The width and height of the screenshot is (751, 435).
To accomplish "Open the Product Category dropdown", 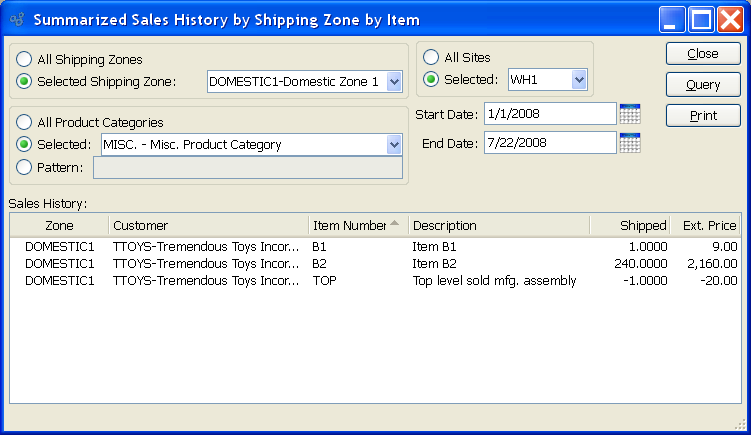I will pyautogui.click(x=393, y=145).
